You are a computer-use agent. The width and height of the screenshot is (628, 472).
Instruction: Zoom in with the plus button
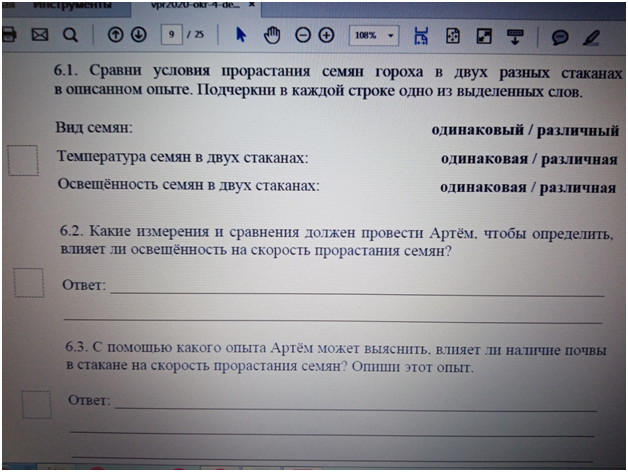326,35
